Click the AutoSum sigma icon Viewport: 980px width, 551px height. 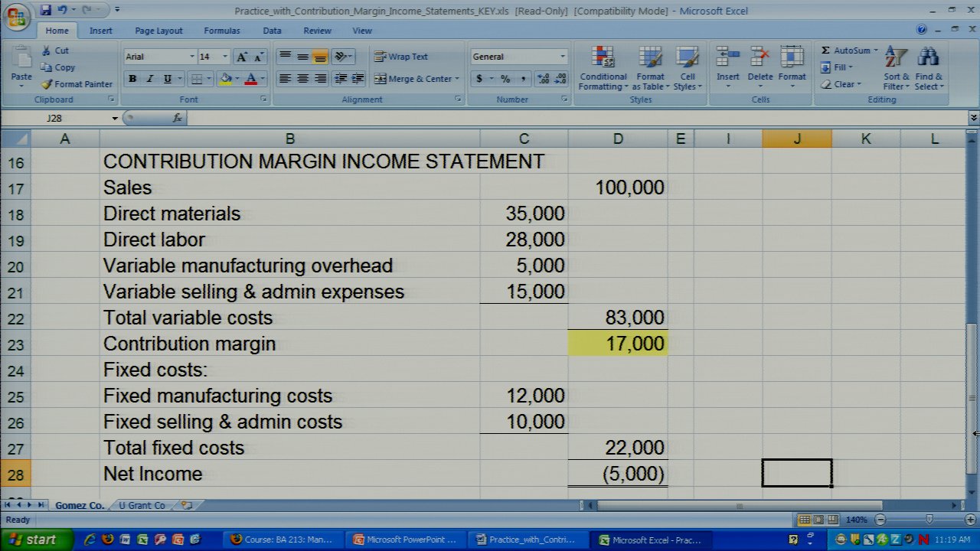tap(825, 51)
